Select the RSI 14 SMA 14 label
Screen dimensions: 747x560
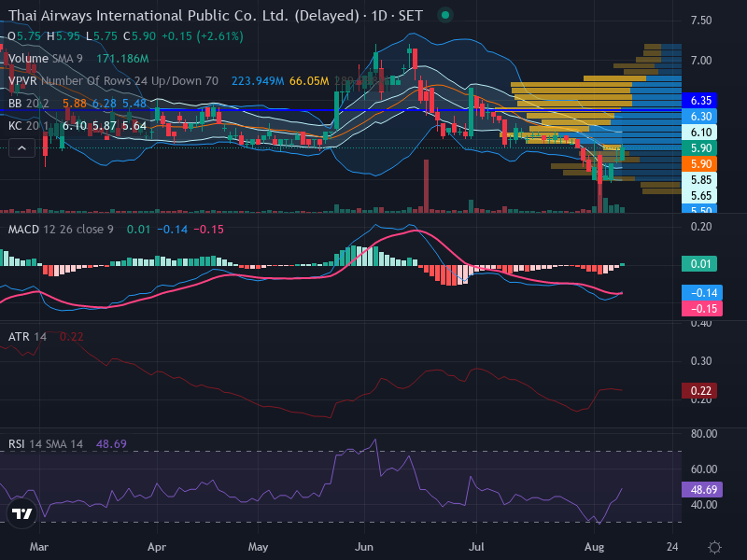tap(45, 444)
